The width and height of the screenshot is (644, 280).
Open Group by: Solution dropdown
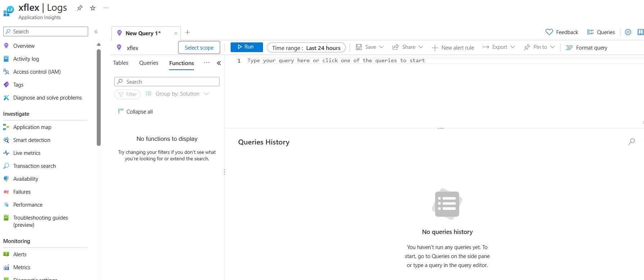pyautogui.click(x=177, y=94)
